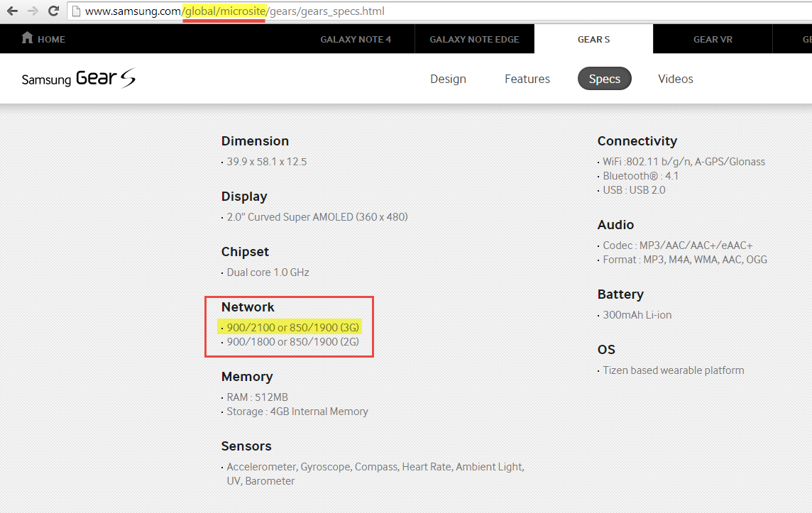Click the Bluetooth 4.1 line
This screenshot has height=513, width=812.
pos(641,176)
